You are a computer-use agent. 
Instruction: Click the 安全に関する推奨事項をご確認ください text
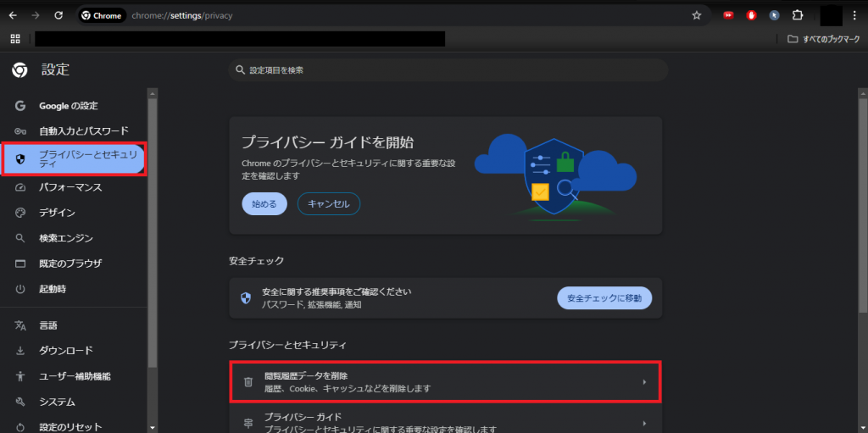(337, 291)
